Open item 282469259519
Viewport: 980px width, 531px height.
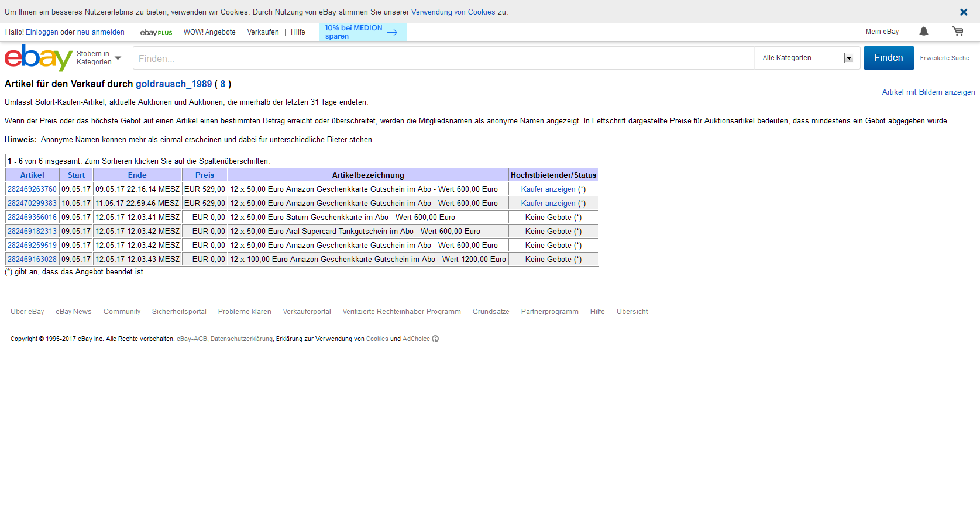(32, 246)
